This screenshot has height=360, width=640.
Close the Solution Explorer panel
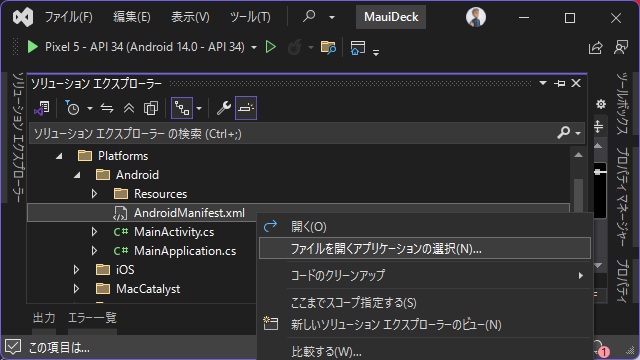[x=576, y=83]
